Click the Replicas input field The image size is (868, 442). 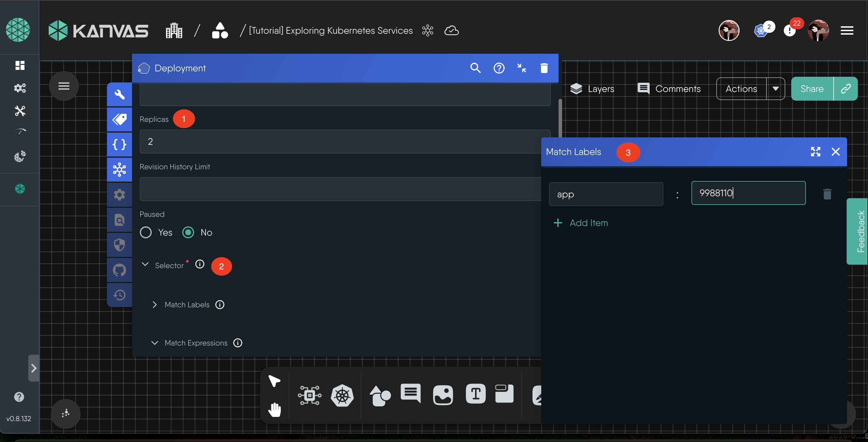[340, 142]
